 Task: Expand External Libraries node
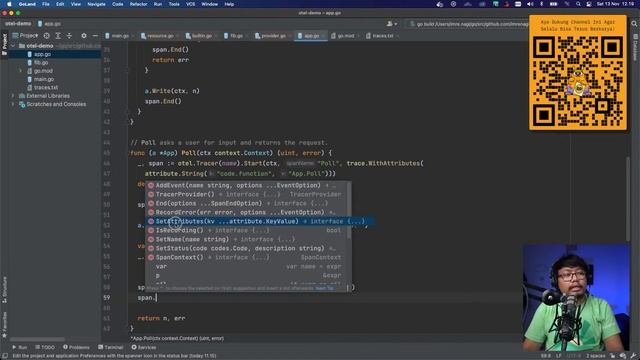13,96
